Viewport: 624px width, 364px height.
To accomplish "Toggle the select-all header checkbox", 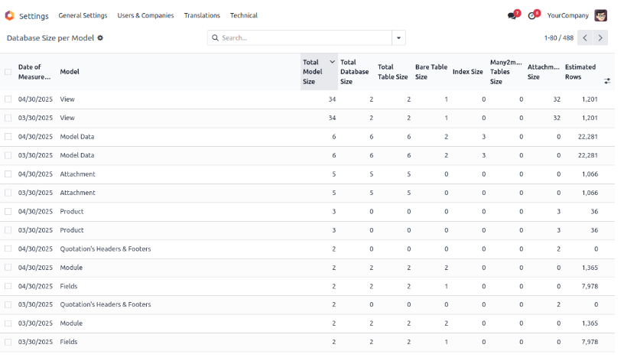I will pos(8,72).
